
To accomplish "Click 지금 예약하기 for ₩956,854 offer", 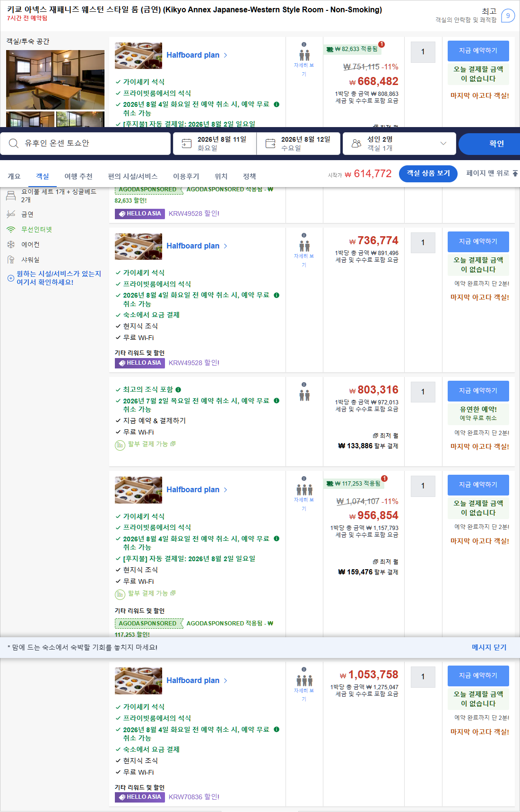I will 478,485.
